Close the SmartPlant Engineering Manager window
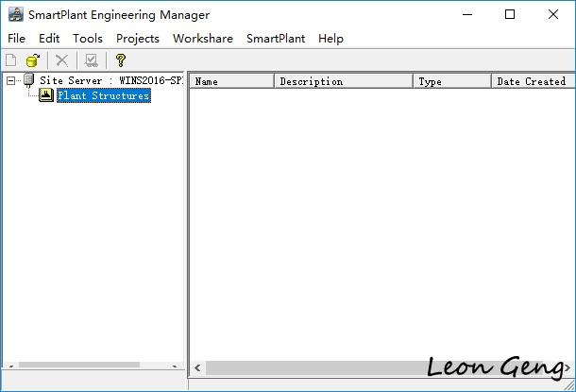The height and width of the screenshot is (392, 576). (552, 14)
